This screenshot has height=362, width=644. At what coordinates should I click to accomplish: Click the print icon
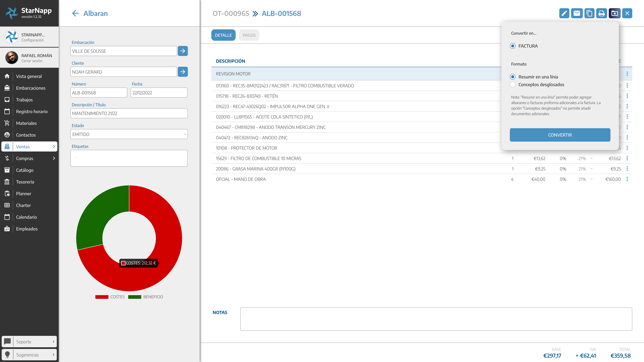[602, 13]
